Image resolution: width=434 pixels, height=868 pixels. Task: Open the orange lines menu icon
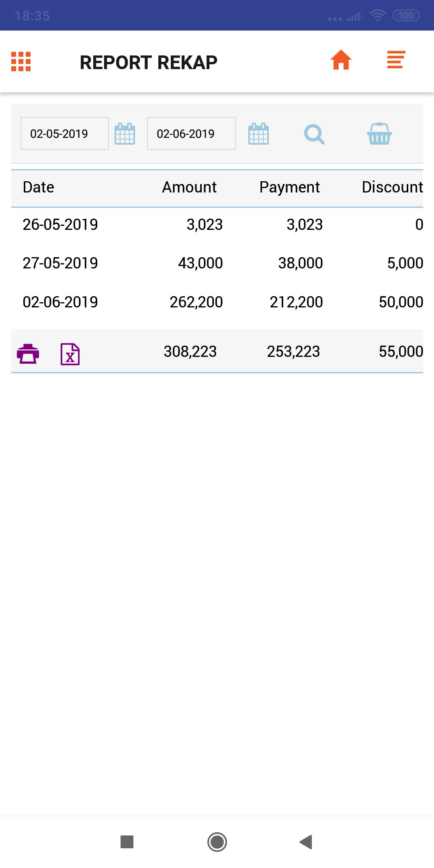396,60
